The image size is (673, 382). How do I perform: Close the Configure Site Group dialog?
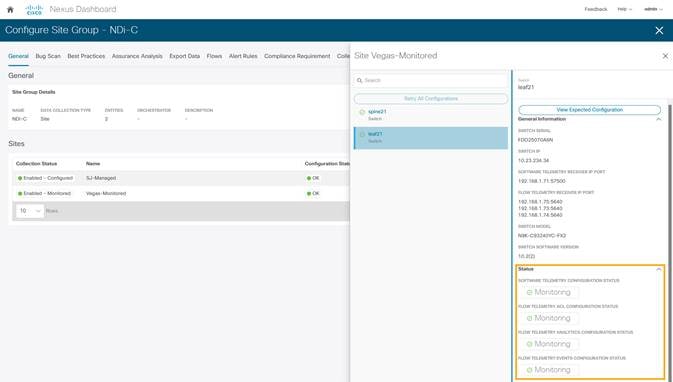point(659,30)
